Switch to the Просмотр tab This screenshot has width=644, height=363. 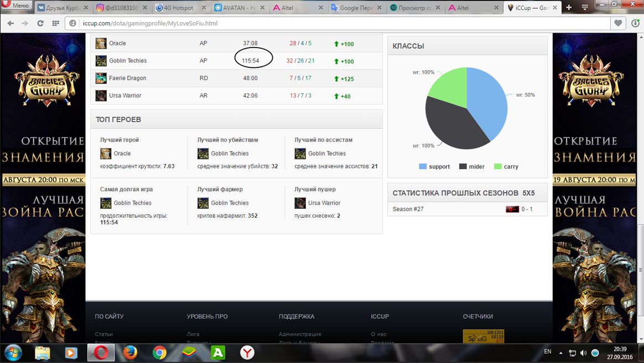tap(416, 7)
